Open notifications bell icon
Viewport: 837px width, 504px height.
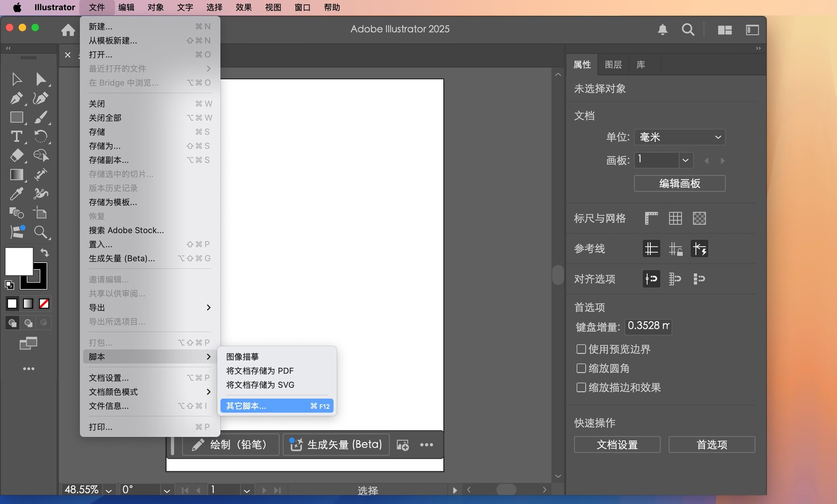[663, 30]
